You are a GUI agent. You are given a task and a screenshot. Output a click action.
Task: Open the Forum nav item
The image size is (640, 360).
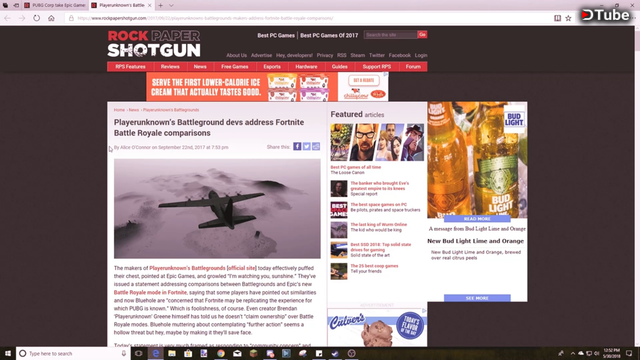pyautogui.click(x=413, y=67)
